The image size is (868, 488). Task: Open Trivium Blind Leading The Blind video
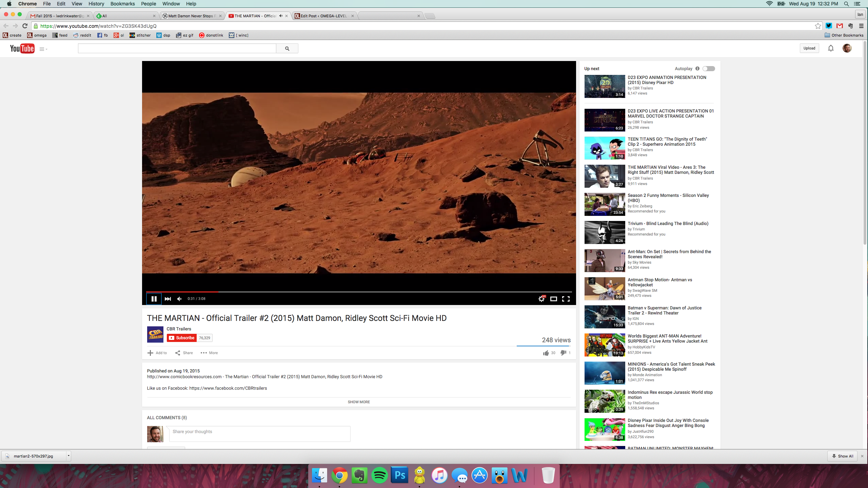(x=668, y=224)
